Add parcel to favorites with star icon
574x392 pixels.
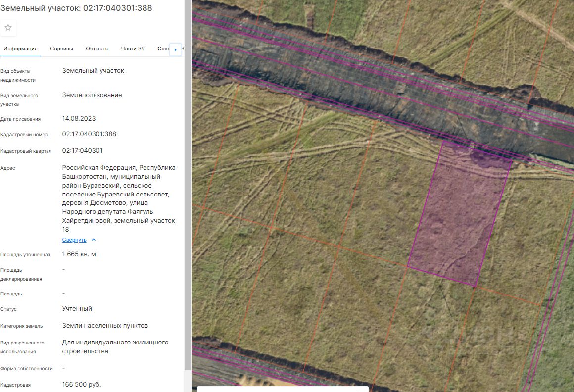[8, 27]
